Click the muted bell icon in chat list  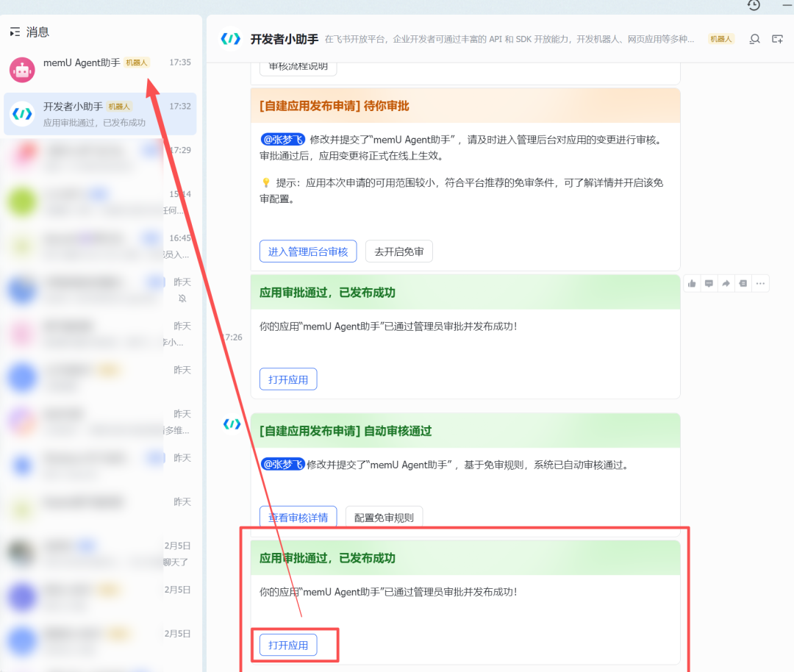(182, 299)
